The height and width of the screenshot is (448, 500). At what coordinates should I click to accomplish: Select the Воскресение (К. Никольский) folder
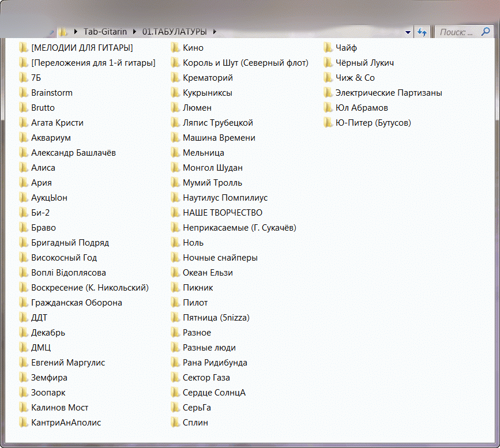tap(84, 288)
